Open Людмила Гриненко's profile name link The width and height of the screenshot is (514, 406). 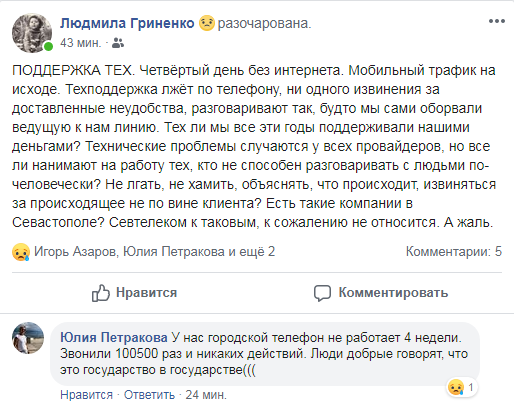(127, 23)
